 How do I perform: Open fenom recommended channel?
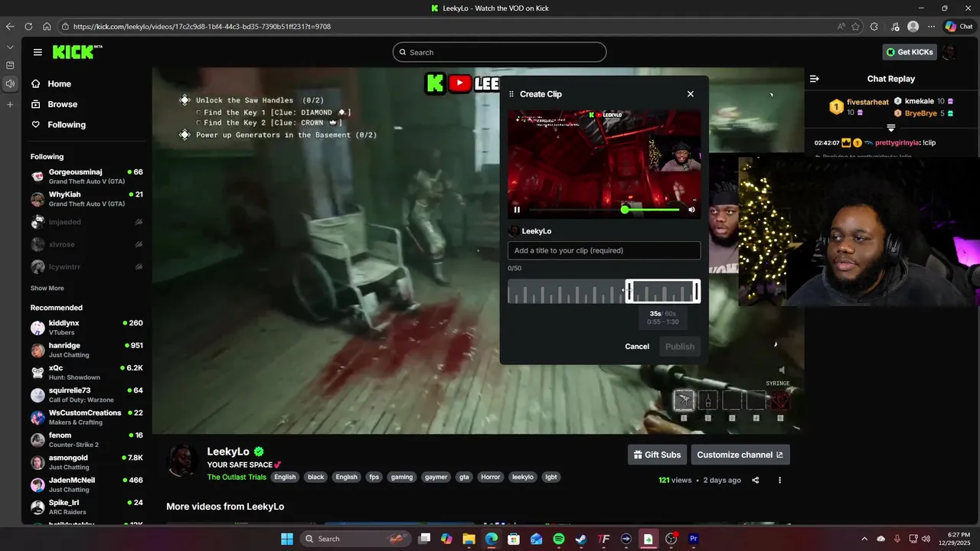(87, 440)
